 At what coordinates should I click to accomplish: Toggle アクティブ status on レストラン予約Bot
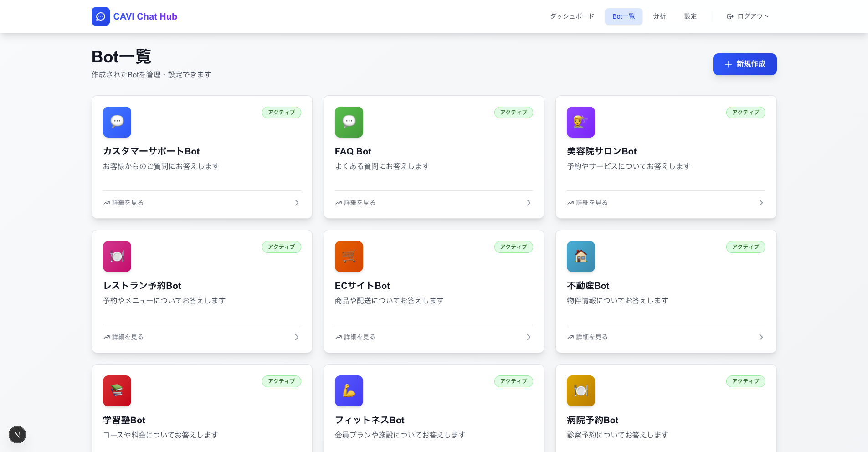[x=282, y=247]
